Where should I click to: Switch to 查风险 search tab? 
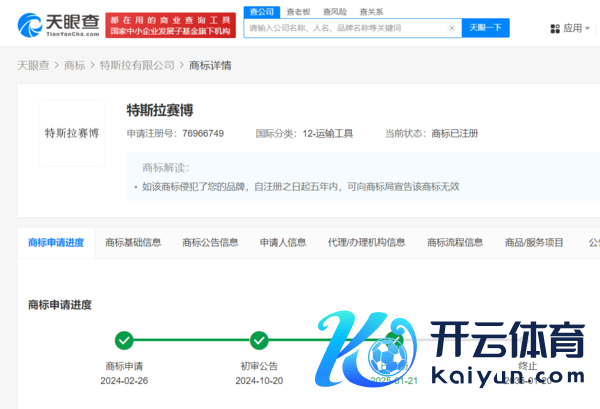point(334,11)
